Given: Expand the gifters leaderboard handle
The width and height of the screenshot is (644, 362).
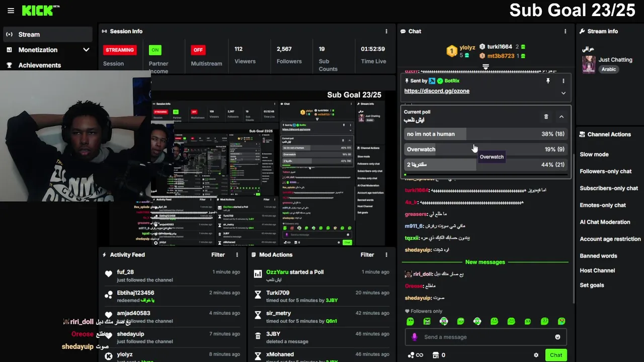Looking at the screenshot, I should [x=486, y=66].
